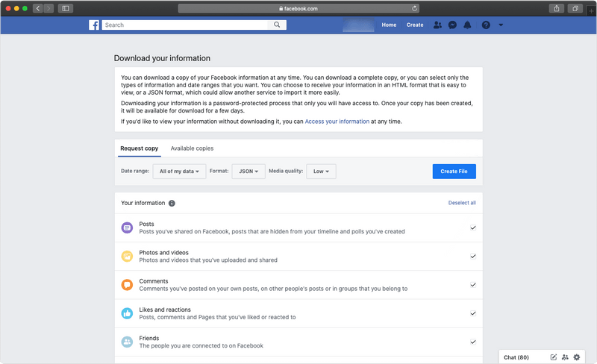The width and height of the screenshot is (597, 364).
Task: Click the search magnifier icon
Action: click(x=277, y=25)
